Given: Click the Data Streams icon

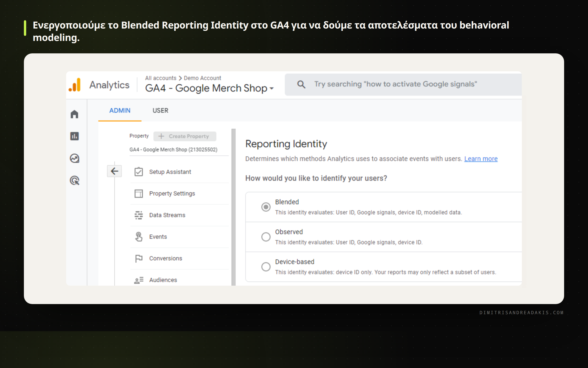Looking at the screenshot, I should [x=139, y=215].
